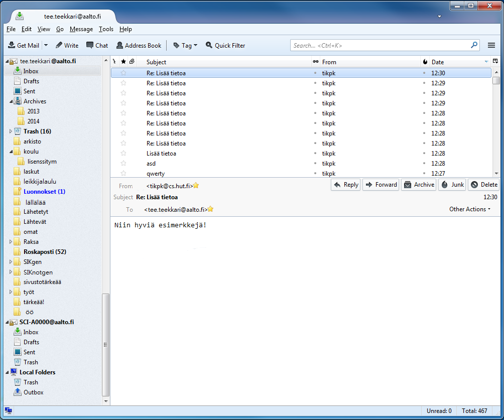Screen dimensions: 504x420
Task: Click the star next to tikpk@cs.hut.fi sender
Action: coord(196,186)
